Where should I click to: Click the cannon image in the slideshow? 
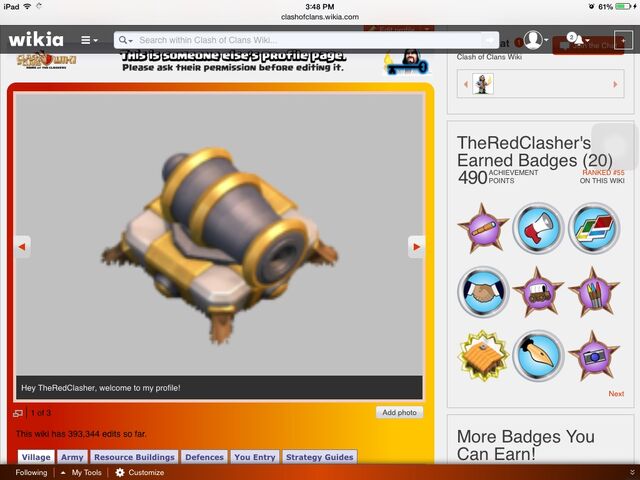click(x=220, y=245)
